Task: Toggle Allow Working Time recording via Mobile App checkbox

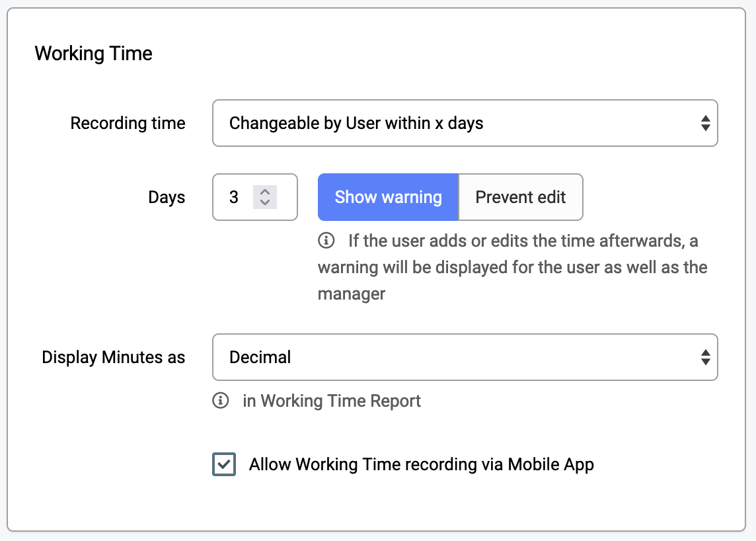Action: [x=224, y=464]
